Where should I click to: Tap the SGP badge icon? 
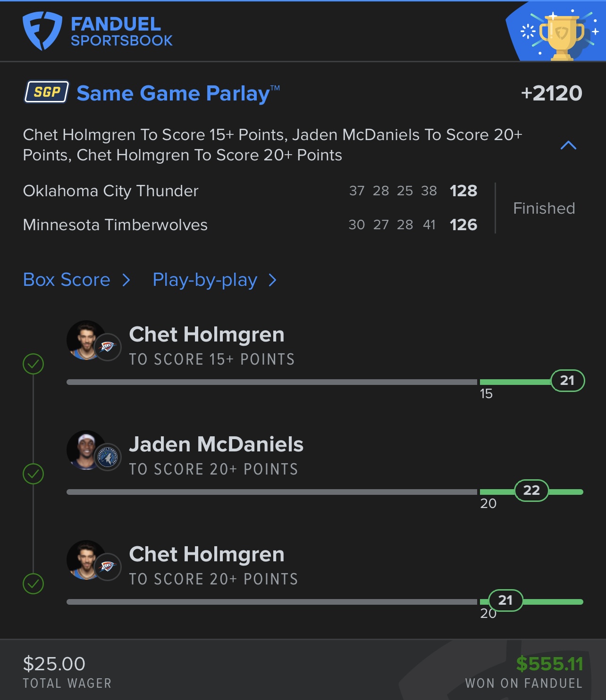click(47, 92)
